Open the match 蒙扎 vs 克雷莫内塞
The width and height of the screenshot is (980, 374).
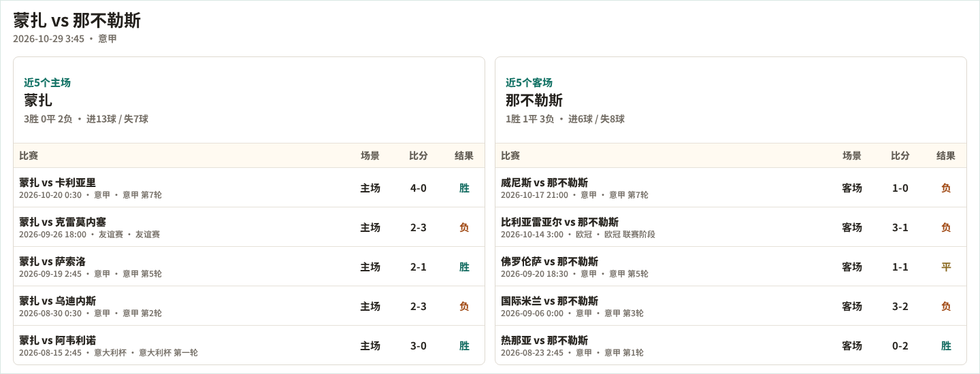(x=63, y=222)
